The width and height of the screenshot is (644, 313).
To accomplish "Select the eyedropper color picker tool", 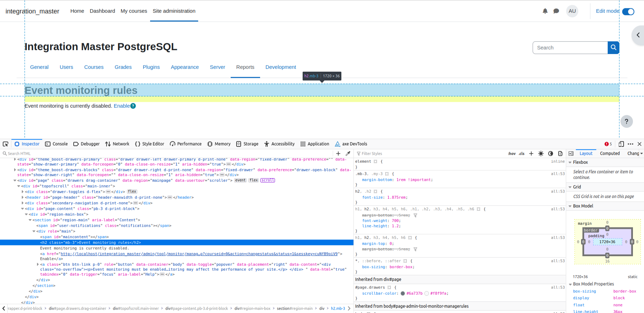I will [348, 153].
